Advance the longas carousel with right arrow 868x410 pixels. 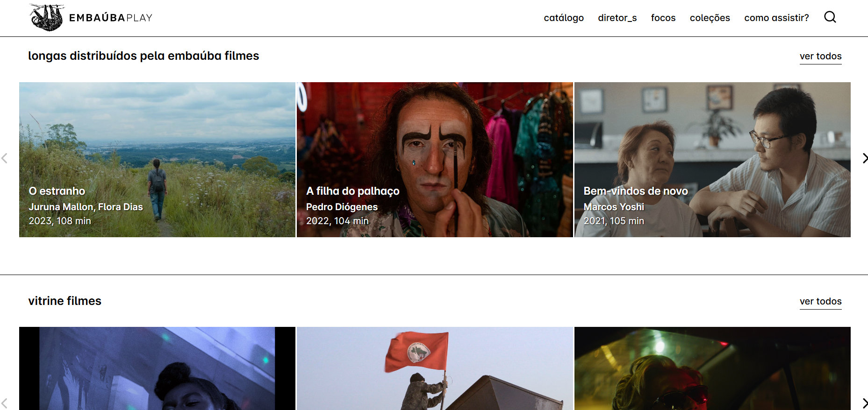(864, 158)
